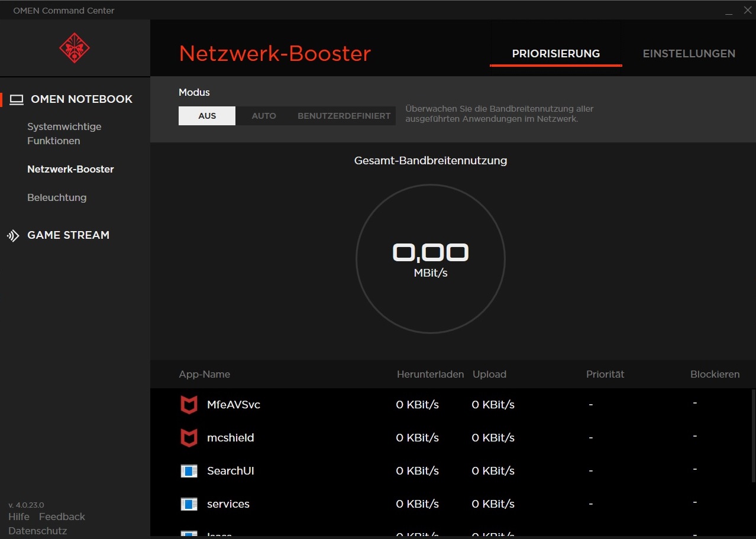
Task: Open the Hilfe link
Action: click(x=19, y=517)
